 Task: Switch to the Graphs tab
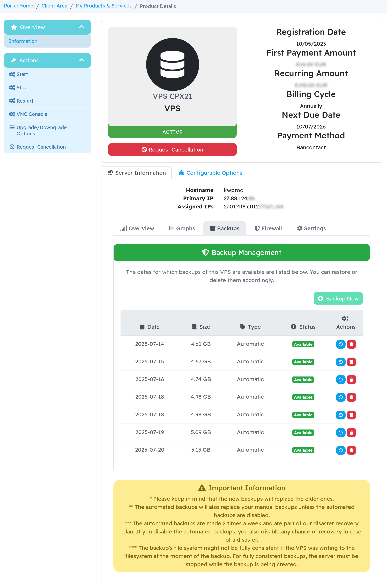coord(182,228)
